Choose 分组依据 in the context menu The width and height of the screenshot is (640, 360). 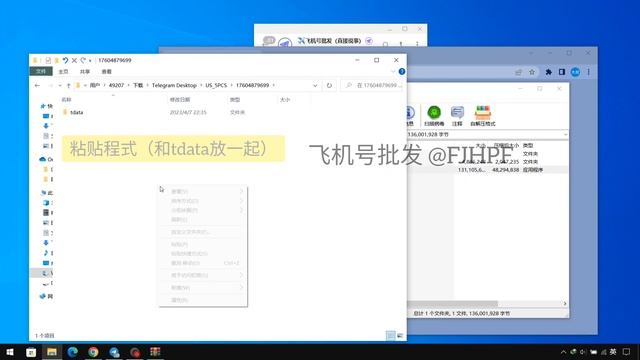click(x=203, y=210)
